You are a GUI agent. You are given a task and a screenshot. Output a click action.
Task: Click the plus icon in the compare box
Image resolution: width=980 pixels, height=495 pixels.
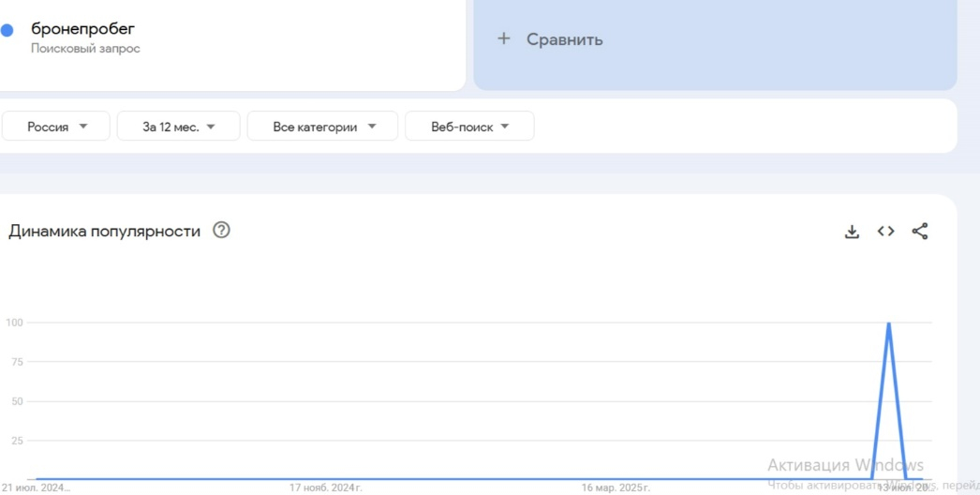(504, 38)
